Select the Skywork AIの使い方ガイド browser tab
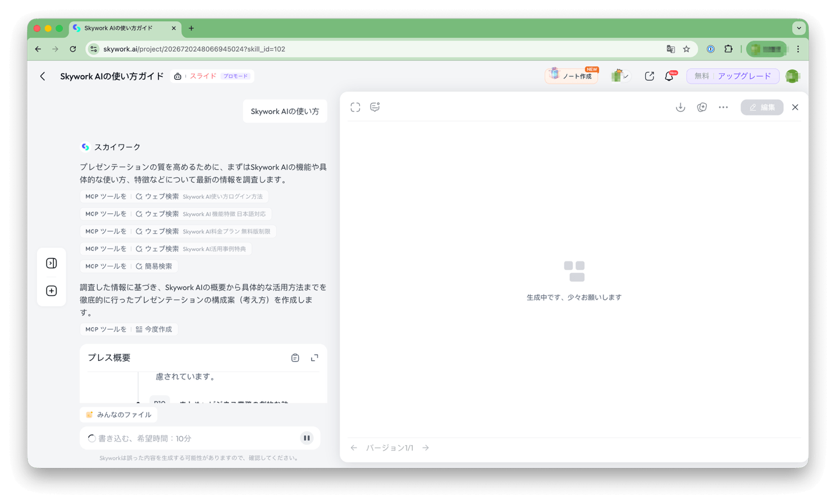The width and height of the screenshot is (836, 504). pos(118,28)
